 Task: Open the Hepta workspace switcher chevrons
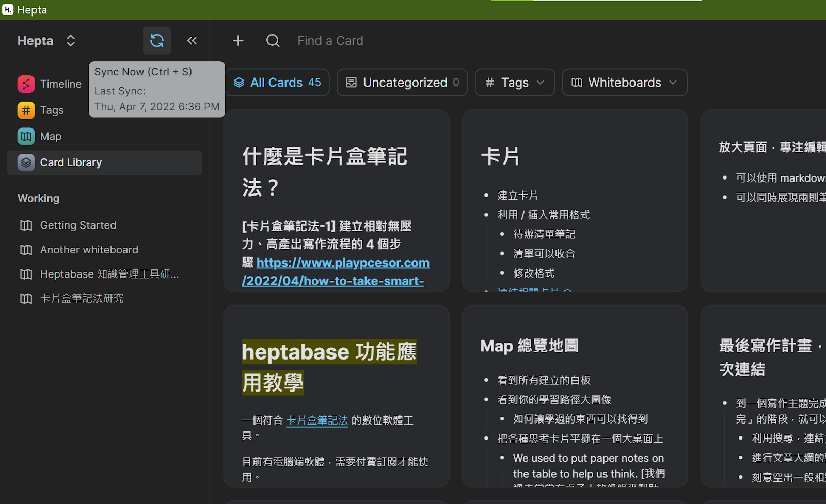tap(71, 41)
